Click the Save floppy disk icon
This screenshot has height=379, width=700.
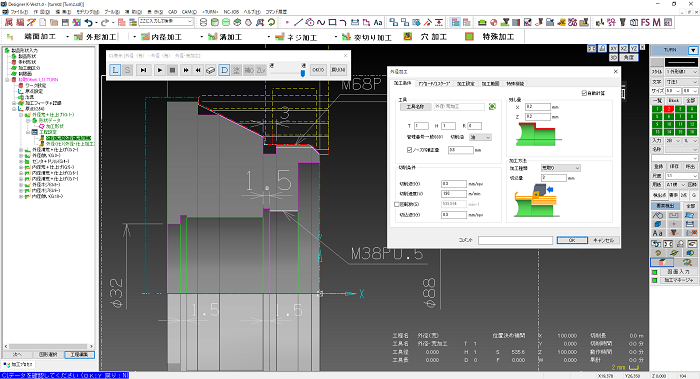[65, 22]
